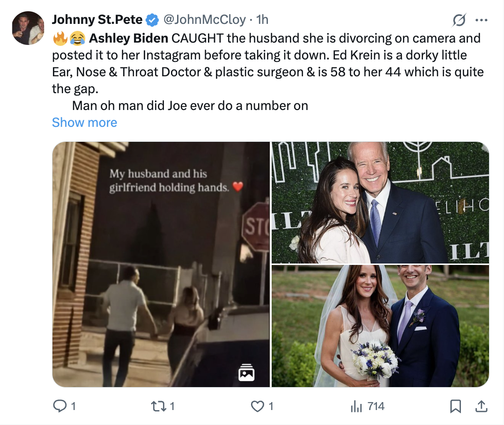The width and height of the screenshot is (504, 425).
Task: Bookmark this post
Action: click(x=455, y=406)
